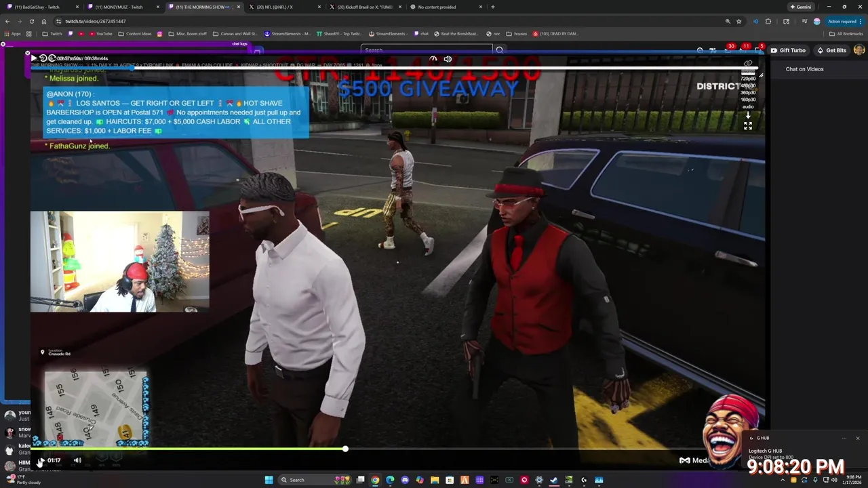Image resolution: width=868 pixels, height=488 pixels.
Task: Click the Chat on Videos header
Action: point(804,69)
